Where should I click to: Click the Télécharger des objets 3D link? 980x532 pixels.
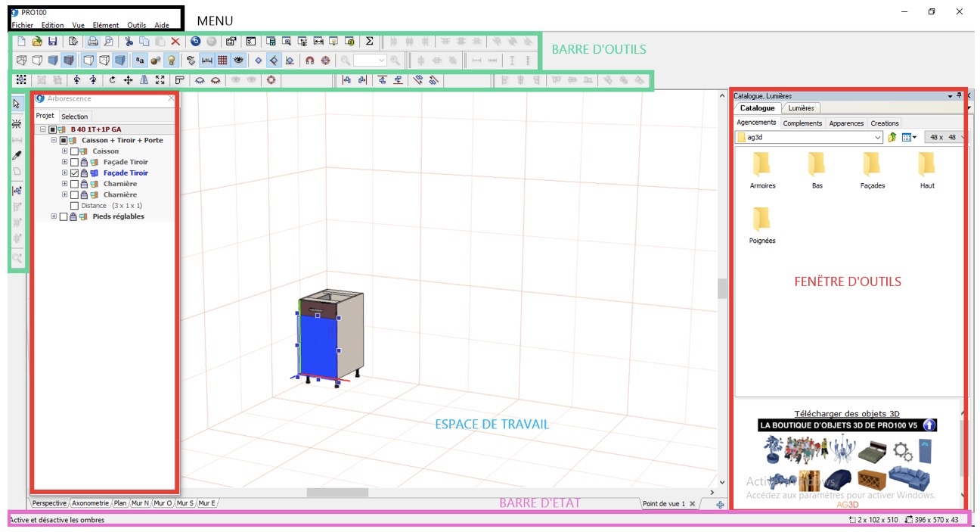pos(847,413)
